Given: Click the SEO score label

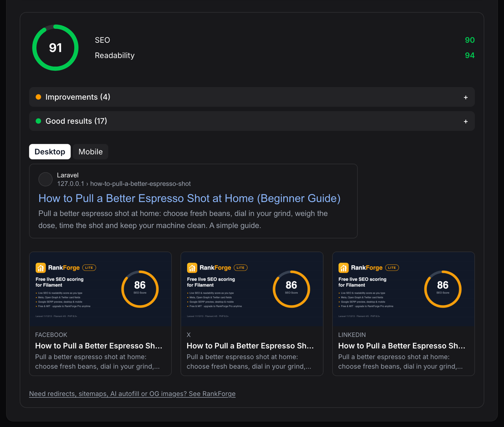Looking at the screenshot, I should tap(102, 40).
